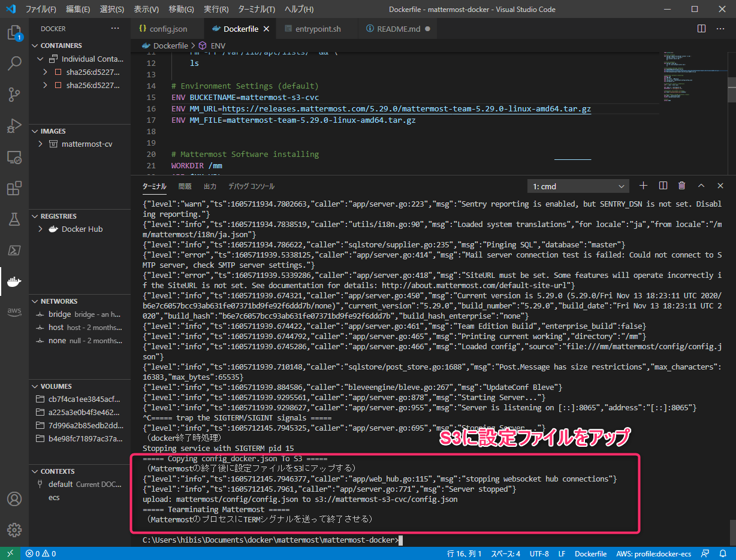Open the PowerShell icon in activity bar
The width and height of the screenshot is (736, 560).
[x=14, y=250]
